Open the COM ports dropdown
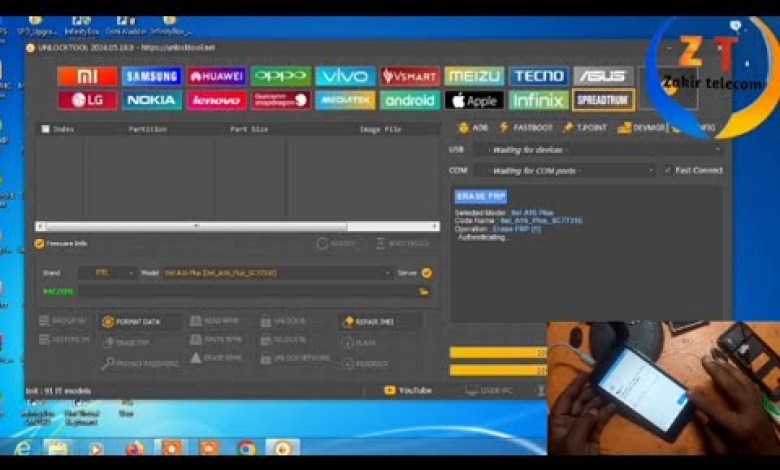 [565, 171]
